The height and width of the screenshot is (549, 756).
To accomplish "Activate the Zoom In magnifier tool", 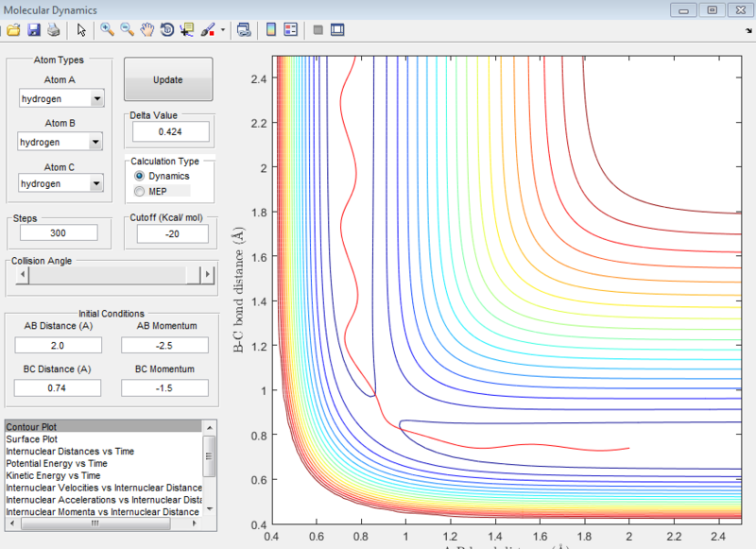I will point(106,30).
